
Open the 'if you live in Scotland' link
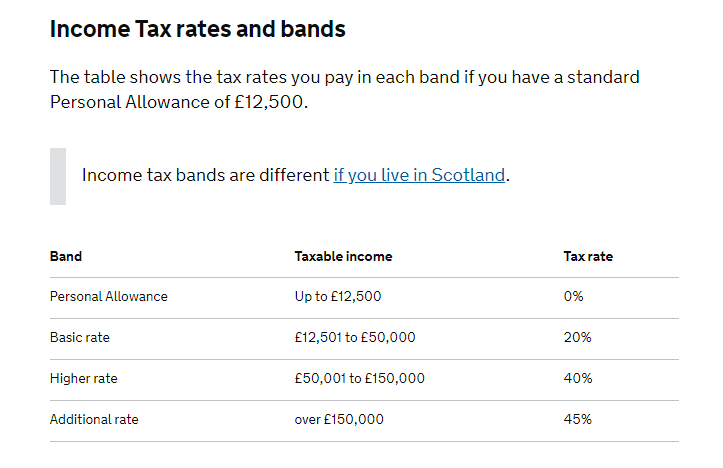[419, 176]
